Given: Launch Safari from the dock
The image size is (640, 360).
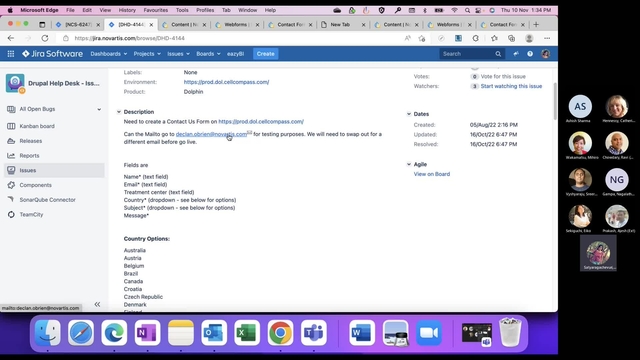Looking at the screenshot, I should (x=81, y=333).
